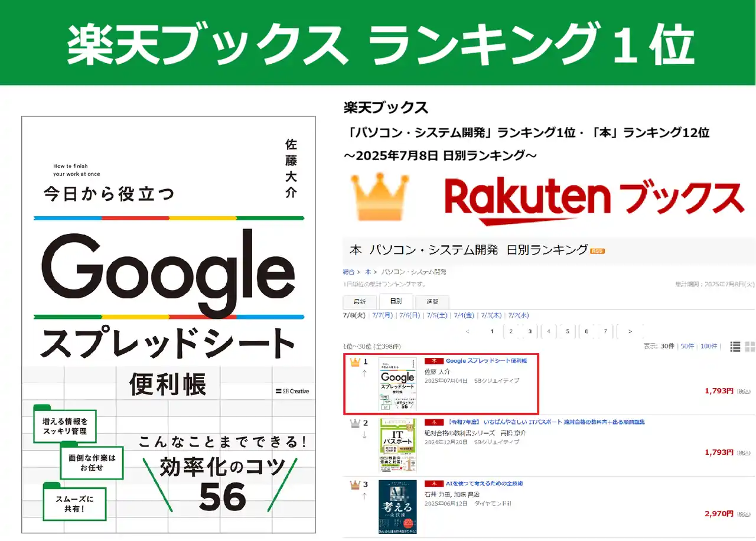Click the red 本 badge on ITパスポート row
This screenshot has height=541, width=756.
click(434, 422)
